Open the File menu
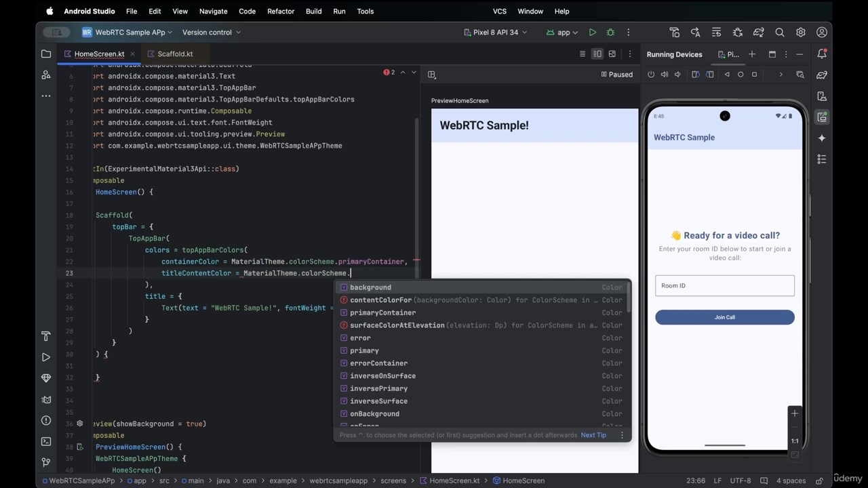Screen dimensions: 868x488 [x=132, y=12]
